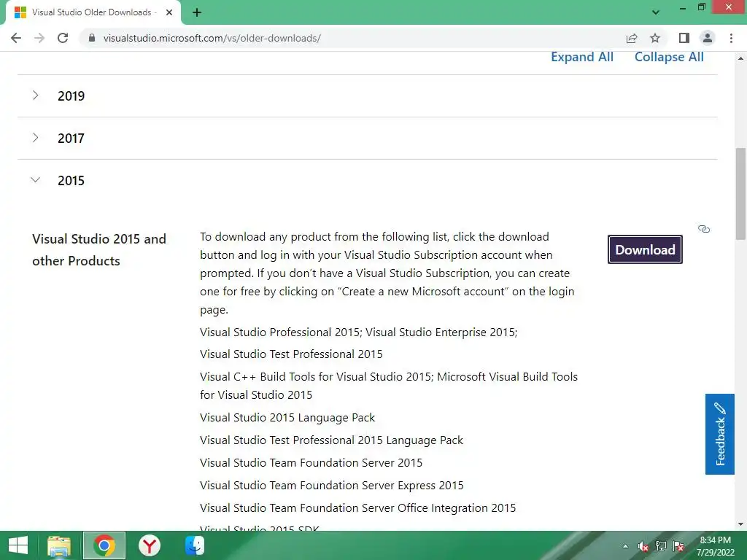Bookmark this page with the star
The width and height of the screenshot is (747, 560).
(655, 38)
